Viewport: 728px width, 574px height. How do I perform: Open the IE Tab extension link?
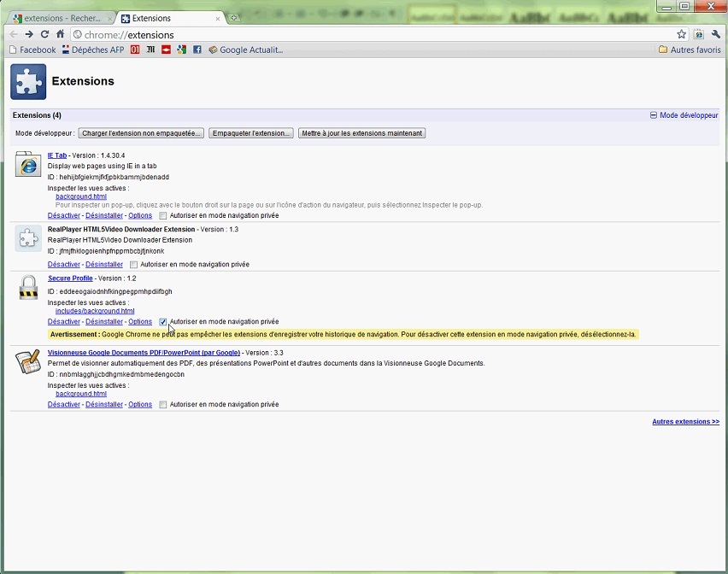tap(57, 155)
